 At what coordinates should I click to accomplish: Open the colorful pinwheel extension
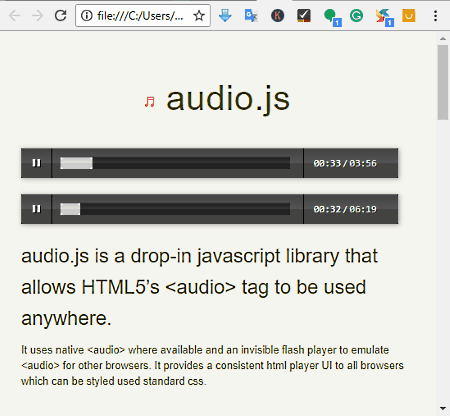pyautogui.click(x=384, y=17)
